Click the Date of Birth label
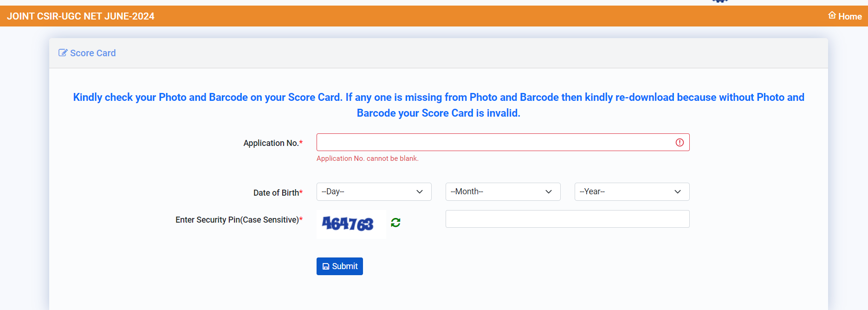Image resolution: width=868 pixels, height=310 pixels. click(278, 193)
